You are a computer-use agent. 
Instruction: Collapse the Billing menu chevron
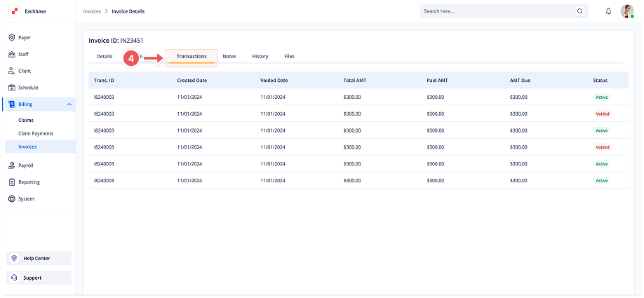point(69,104)
